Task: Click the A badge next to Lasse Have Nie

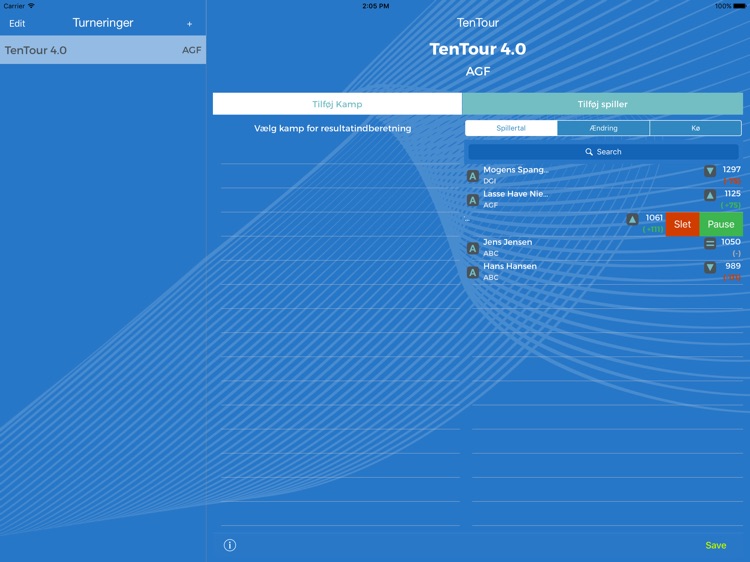Action: pos(473,200)
